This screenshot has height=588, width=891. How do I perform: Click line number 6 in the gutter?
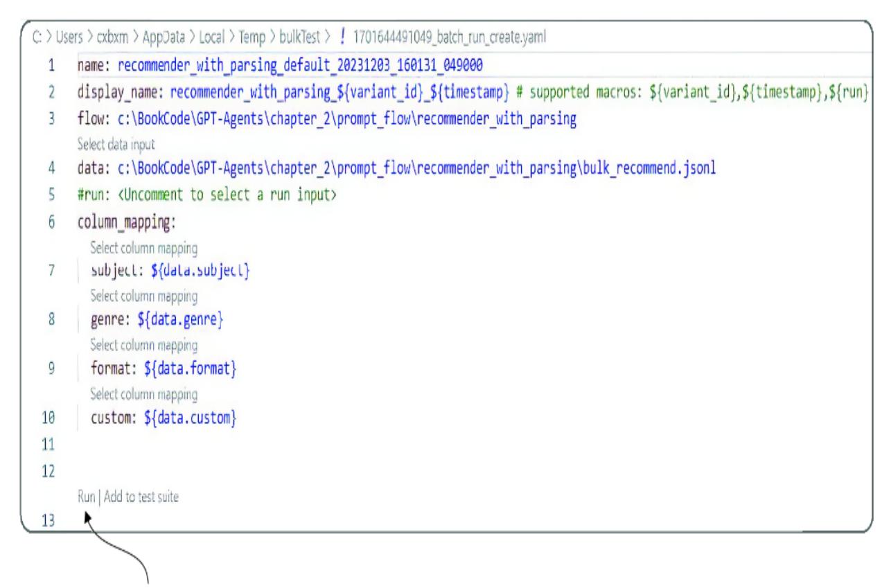click(x=41, y=226)
